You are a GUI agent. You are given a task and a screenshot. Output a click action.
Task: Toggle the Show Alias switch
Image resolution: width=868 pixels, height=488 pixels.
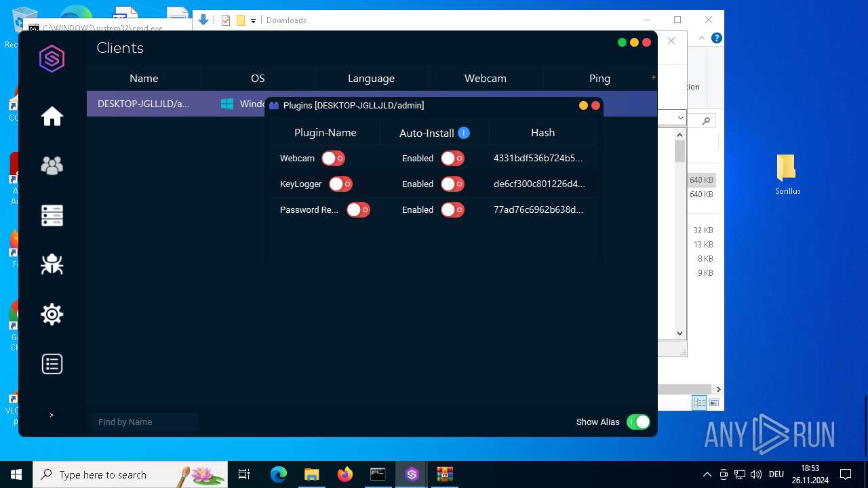[x=638, y=422]
